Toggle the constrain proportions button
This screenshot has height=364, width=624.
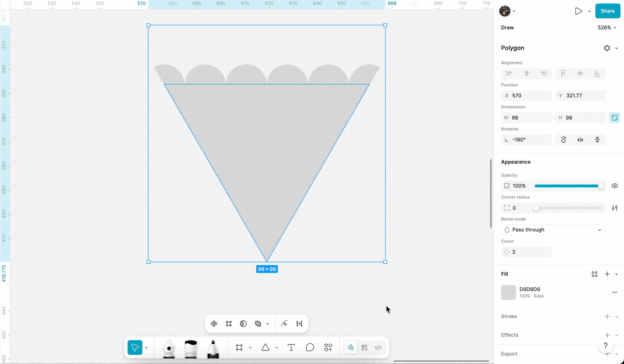click(615, 118)
